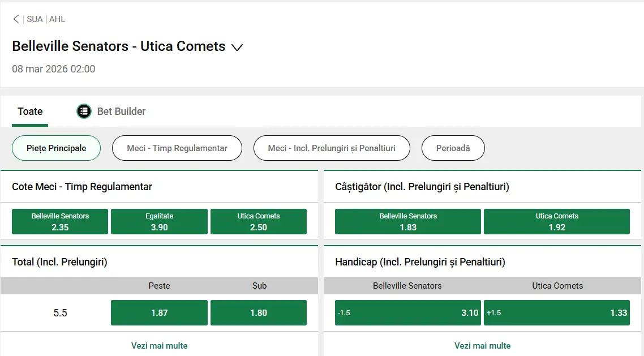644x356 pixels.
Task: Select Meci - Timp Regulamentar filter
Action: (x=177, y=148)
